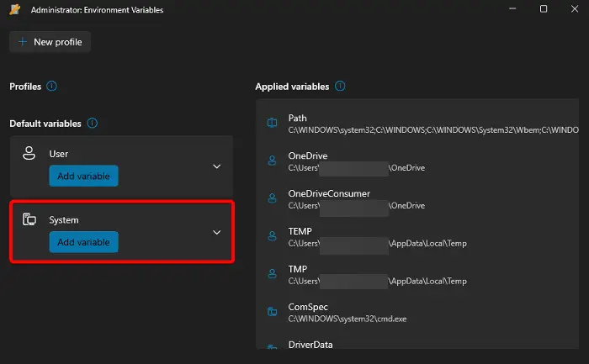Maximize the Environment Variables window
This screenshot has height=364, width=589.
point(544,9)
